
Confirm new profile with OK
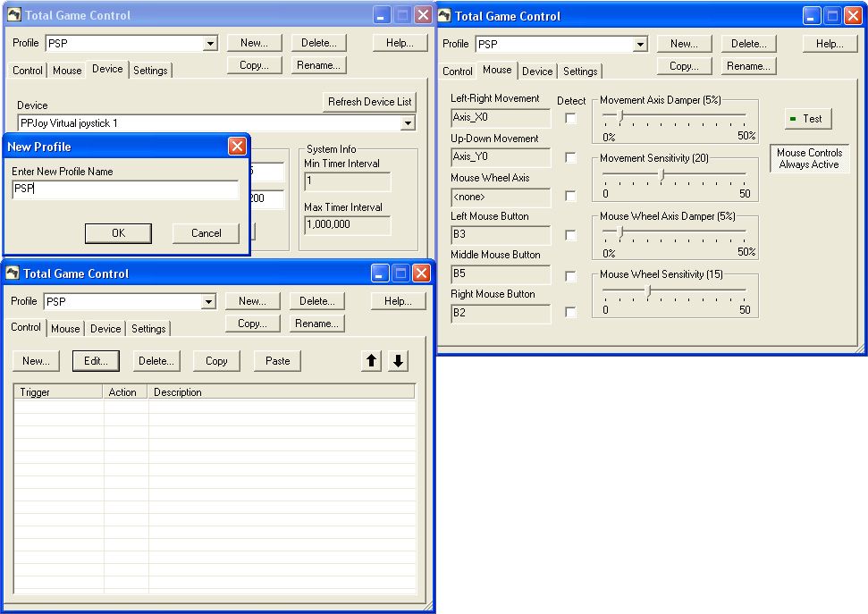click(x=119, y=233)
